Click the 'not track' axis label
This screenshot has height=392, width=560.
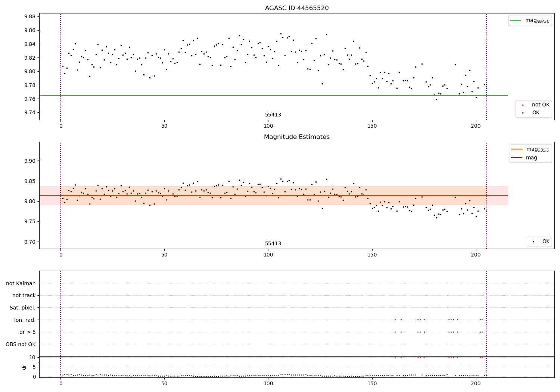(x=24, y=296)
